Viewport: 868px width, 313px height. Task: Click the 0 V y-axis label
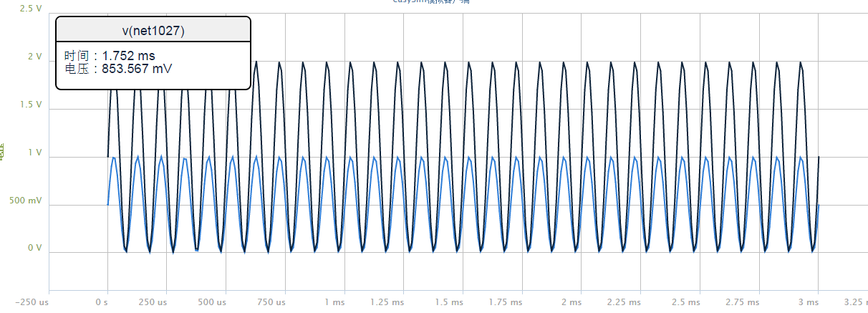point(34,248)
